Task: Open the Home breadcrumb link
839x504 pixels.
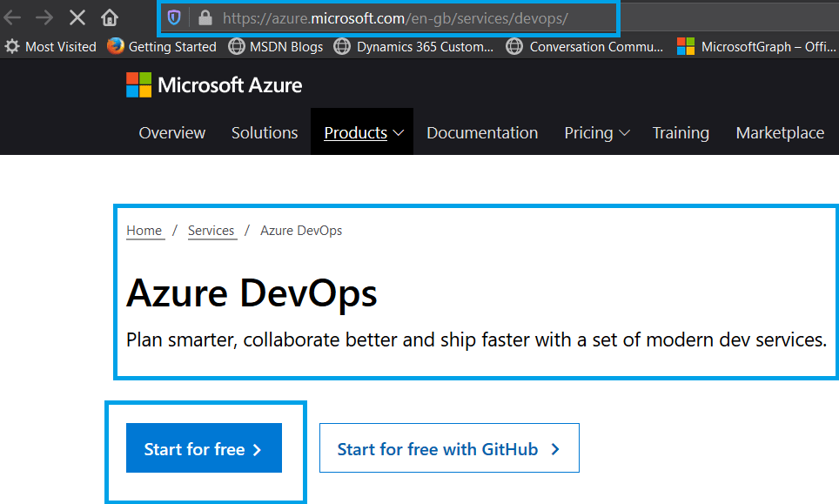Action: (x=144, y=231)
